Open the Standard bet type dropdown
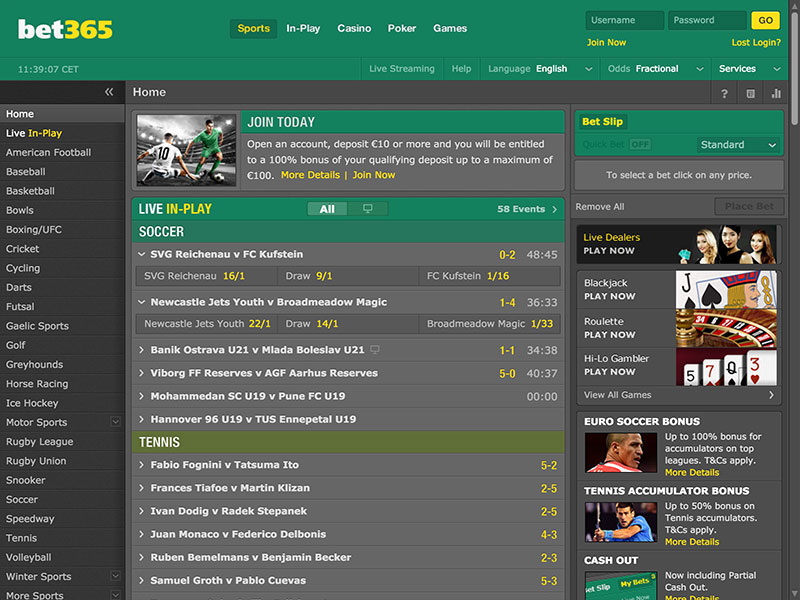The height and width of the screenshot is (600, 800). (x=738, y=145)
